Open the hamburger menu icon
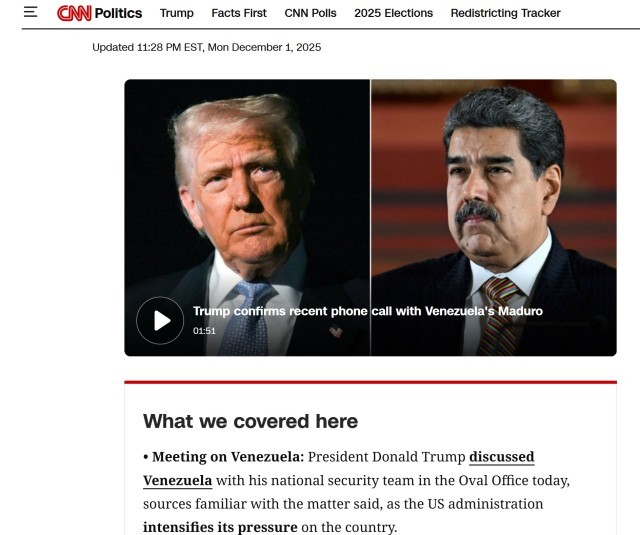This screenshot has width=640, height=535. [30, 12]
